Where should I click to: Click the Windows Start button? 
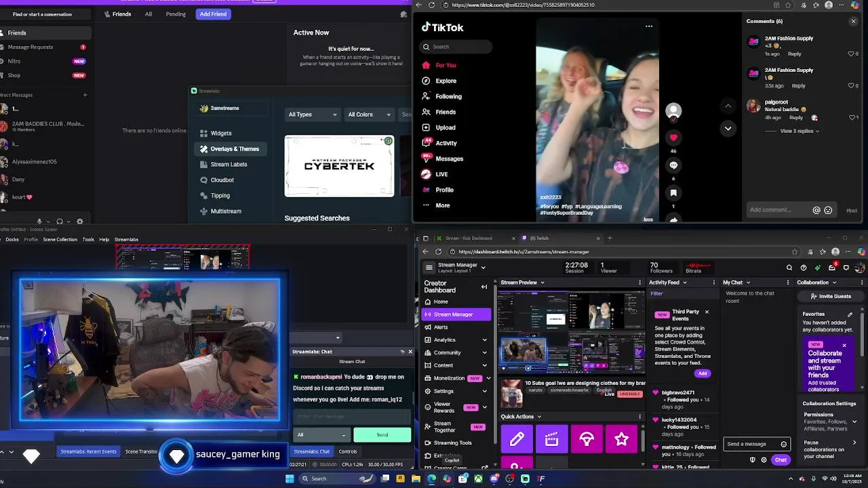pyautogui.click(x=290, y=479)
